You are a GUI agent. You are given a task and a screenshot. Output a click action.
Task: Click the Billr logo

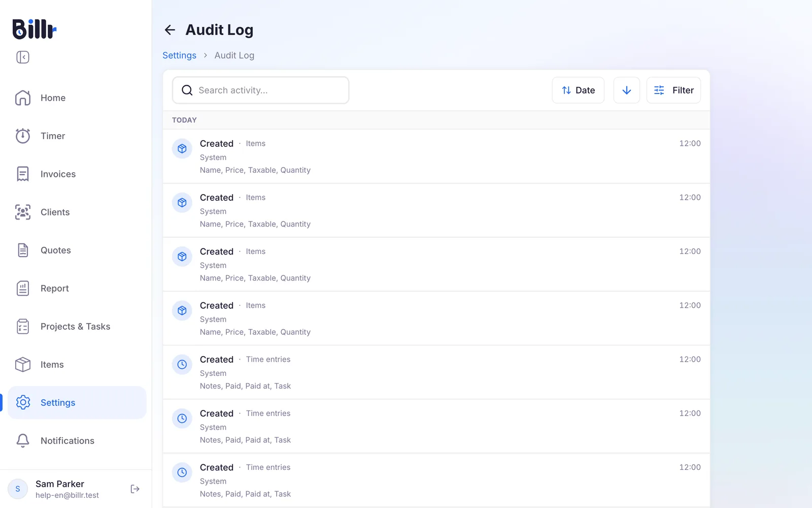pyautogui.click(x=34, y=29)
